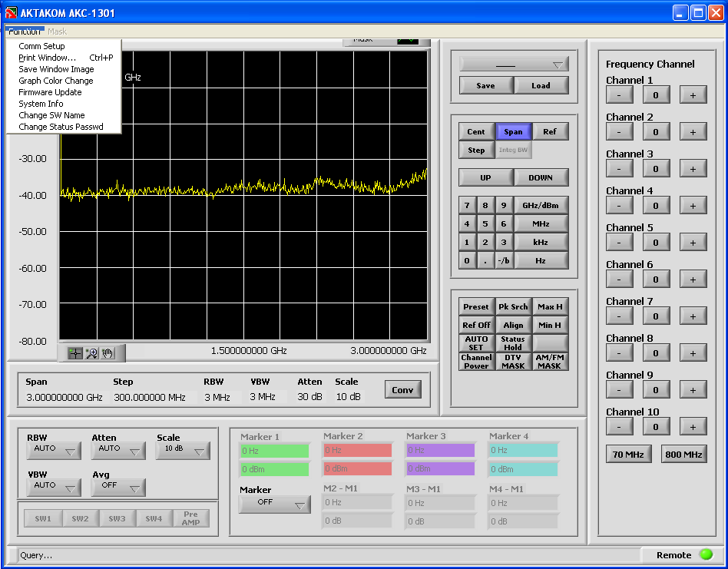Image resolution: width=728 pixels, height=569 pixels.
Task: Click keypad unit GHz/dBm
Action: pyautogui.click(x=541, y=205)
